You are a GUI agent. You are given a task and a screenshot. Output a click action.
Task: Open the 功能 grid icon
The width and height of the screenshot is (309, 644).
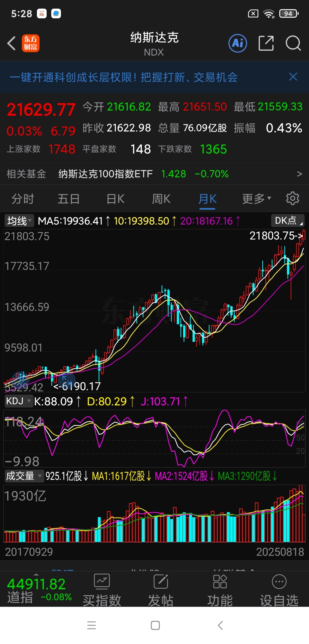[220, 582]
